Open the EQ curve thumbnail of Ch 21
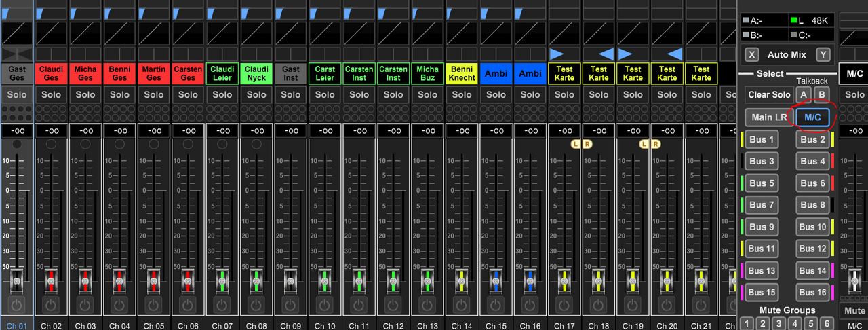Screen dimensions: 868x330 click(x=701, y=33)
